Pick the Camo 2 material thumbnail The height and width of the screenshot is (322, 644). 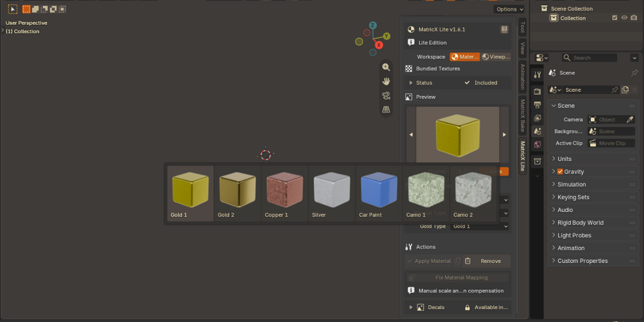[x=473, y=193]
